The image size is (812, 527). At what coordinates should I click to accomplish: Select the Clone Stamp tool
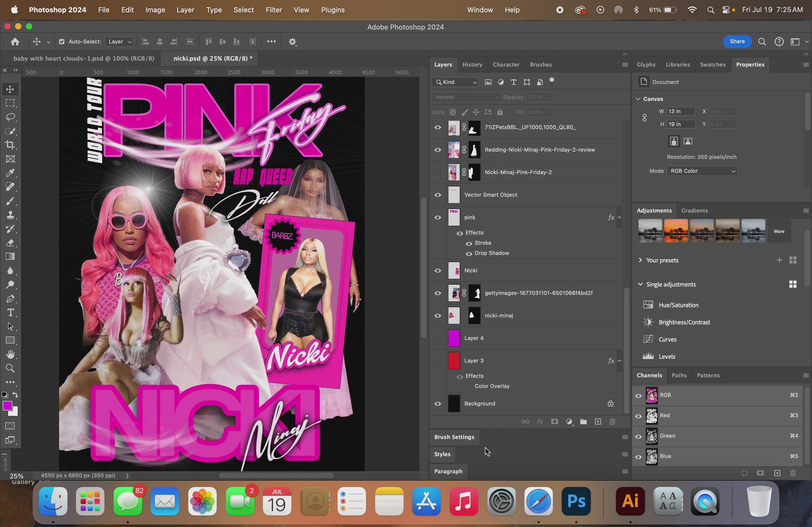click(x=10, y=215)
